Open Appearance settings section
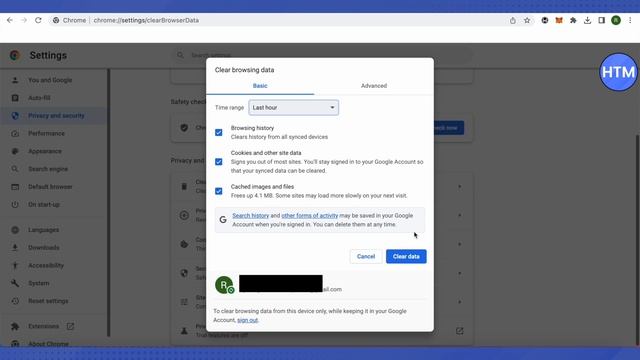 (45, 151)
